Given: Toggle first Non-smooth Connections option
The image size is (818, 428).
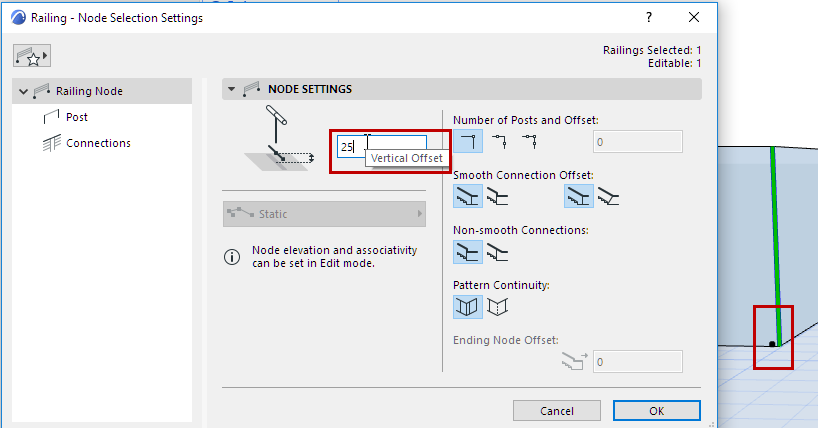Looking at the screenshot, I should (x=468, y=252).
